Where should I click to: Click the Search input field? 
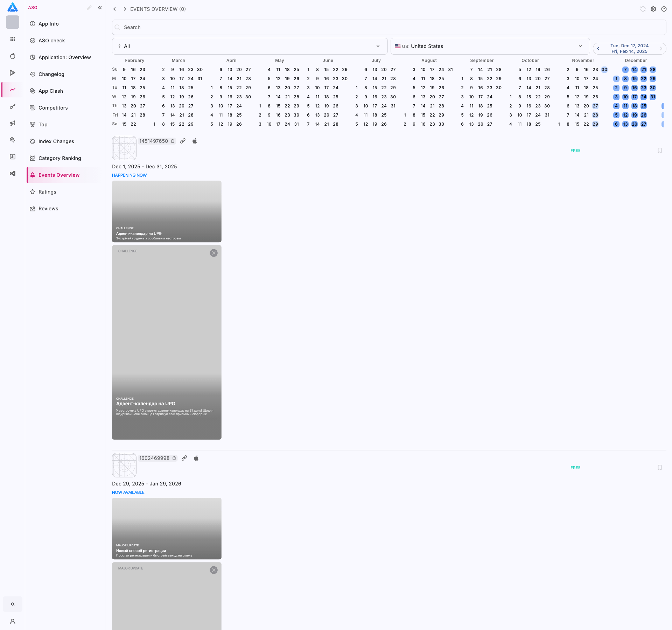point(389,27)
